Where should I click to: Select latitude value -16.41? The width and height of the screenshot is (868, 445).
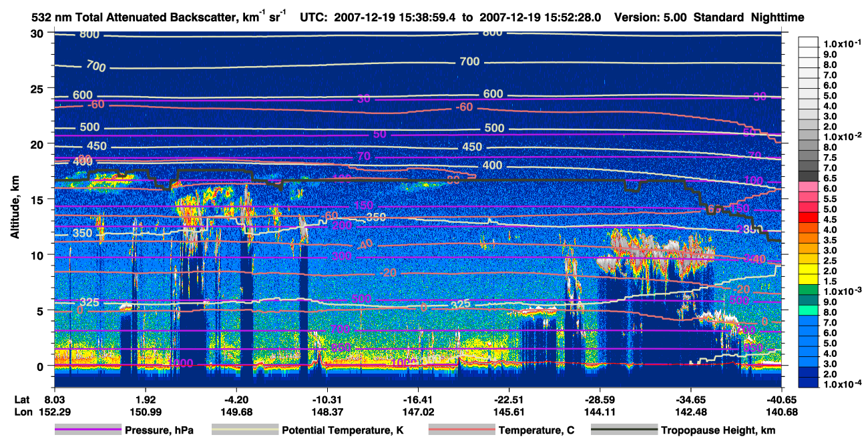(x=417, y=400)
